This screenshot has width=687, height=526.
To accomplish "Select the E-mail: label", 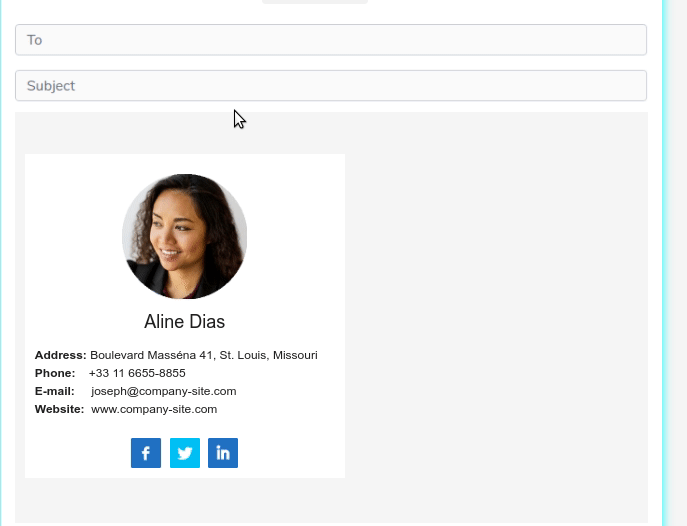I will coord(55,391).
